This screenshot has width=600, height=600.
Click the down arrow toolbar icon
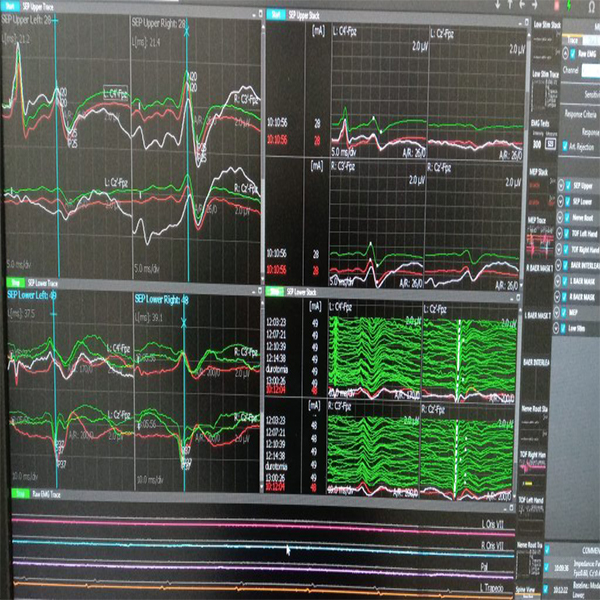pyautogui.click(x=498, y=5)
